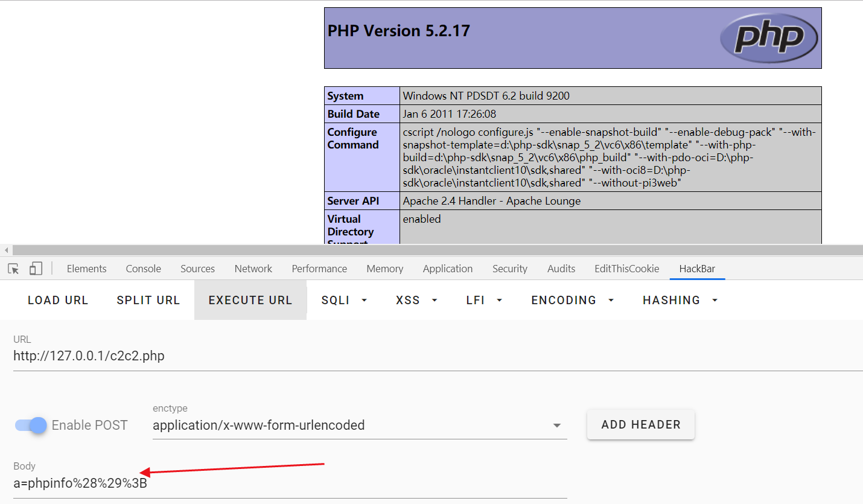This screenshot has height=504, width=863.
Task: Click the Jan 6 2011 date value
Action: click(x=450, y=114)
